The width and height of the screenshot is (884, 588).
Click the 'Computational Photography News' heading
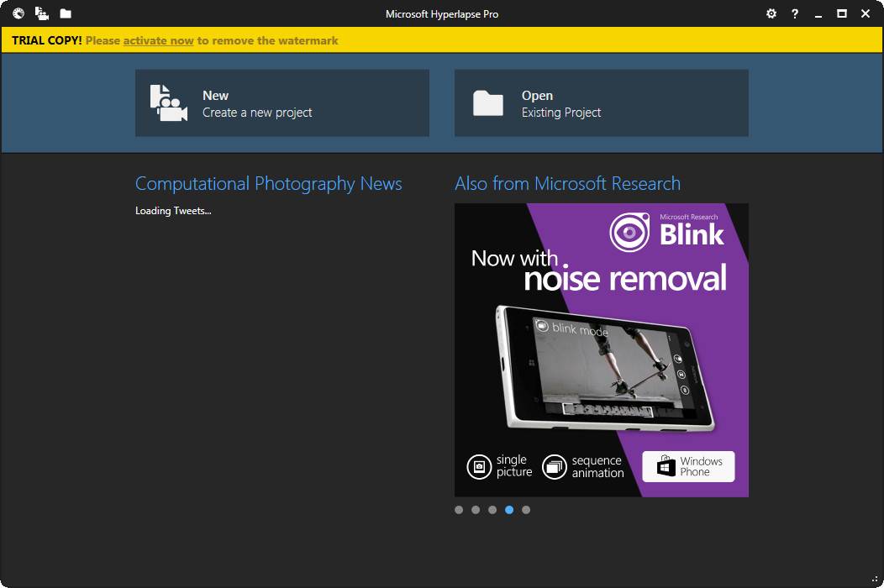[x=268, y=184]
